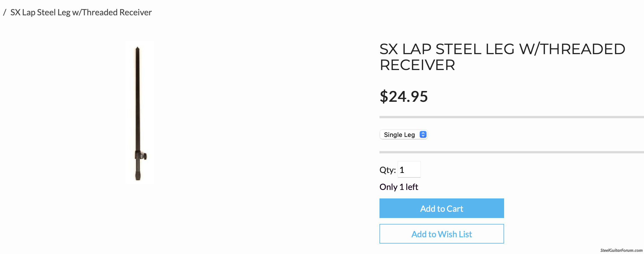Click the $24.95 price
The height and width of the screenshot is (254, 644).
pyautogui.click(x=404, y=96)
